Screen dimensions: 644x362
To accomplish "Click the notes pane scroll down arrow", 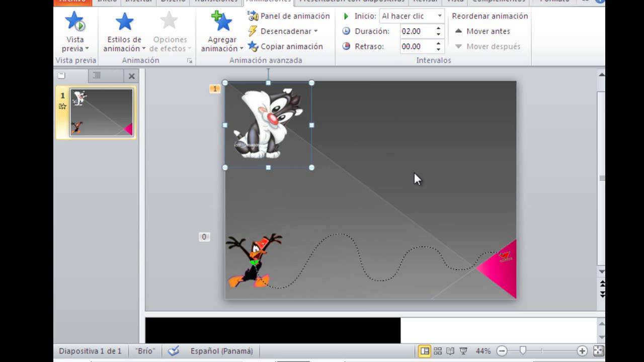I will pos(601,337).
